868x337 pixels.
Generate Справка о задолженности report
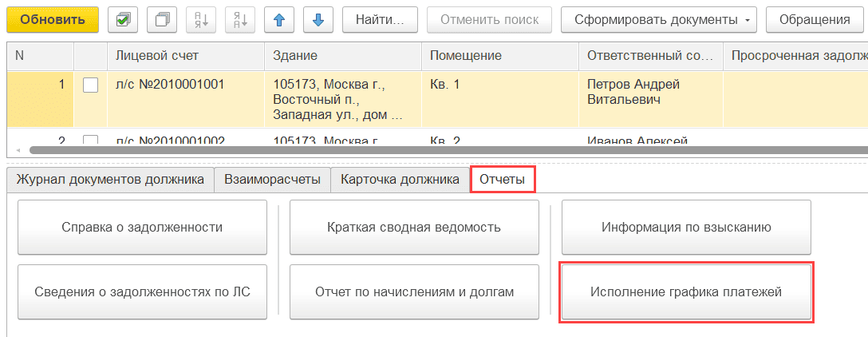coord(142,228)
